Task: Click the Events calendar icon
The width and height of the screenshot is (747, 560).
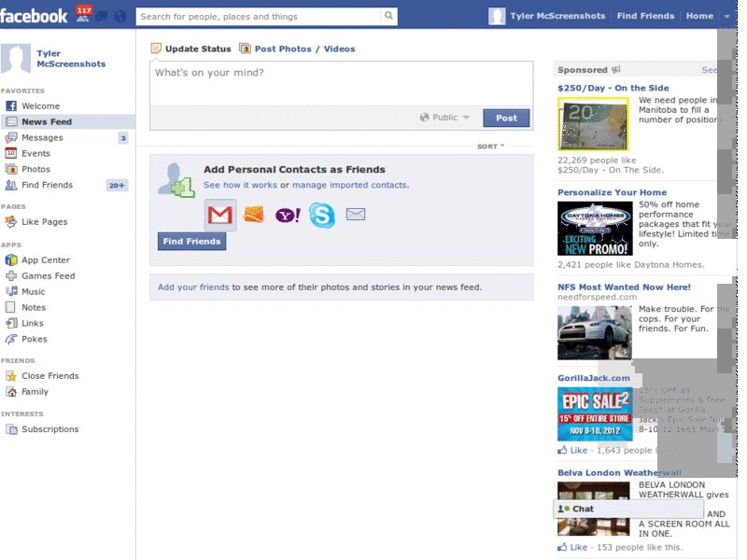Action: tap(11, 153)
